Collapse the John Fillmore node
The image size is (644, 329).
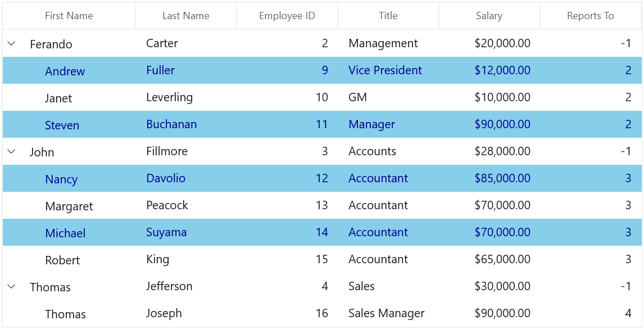click(x=11, y=151)
